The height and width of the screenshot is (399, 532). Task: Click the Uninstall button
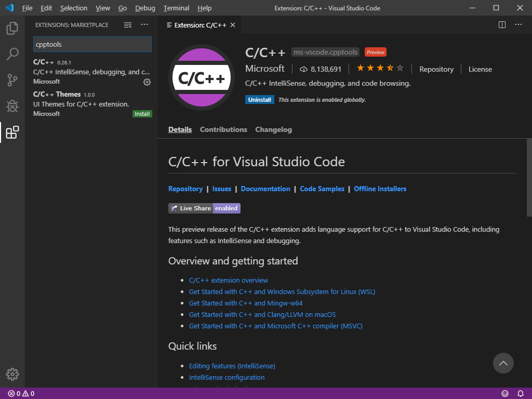pos(260,100)
